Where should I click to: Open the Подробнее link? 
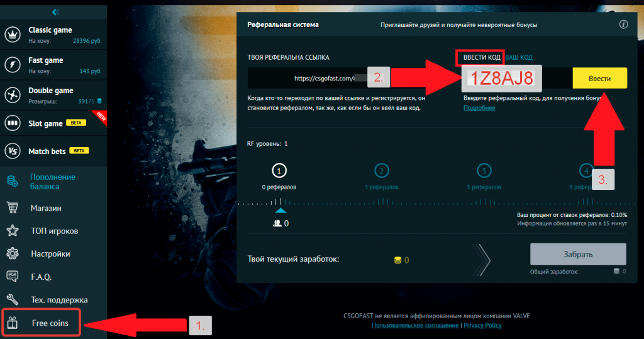(x=479, y=108)
